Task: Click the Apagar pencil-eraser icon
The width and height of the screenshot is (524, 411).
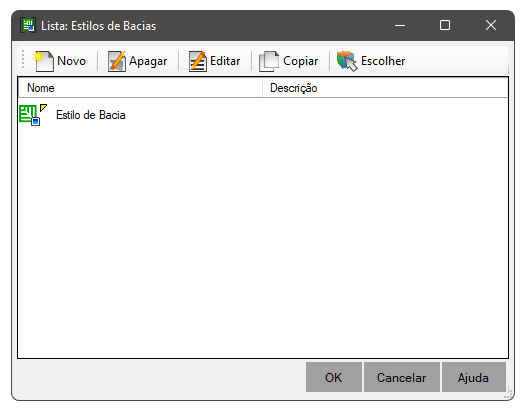Action: click(x=117, y=61)
